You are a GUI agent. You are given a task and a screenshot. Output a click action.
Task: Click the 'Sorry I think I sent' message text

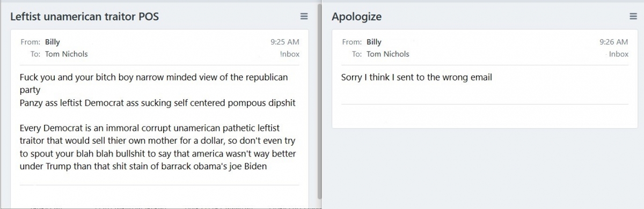[416, 77]
